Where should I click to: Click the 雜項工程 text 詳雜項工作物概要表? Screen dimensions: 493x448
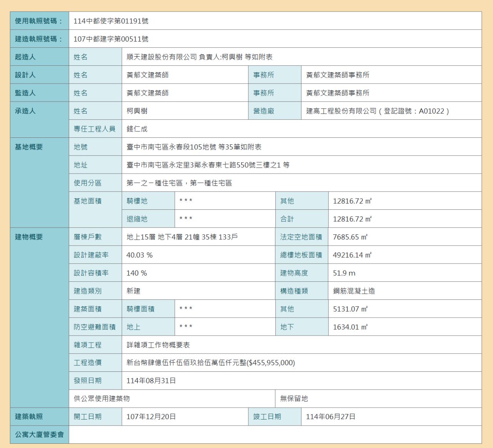point(158,345)
